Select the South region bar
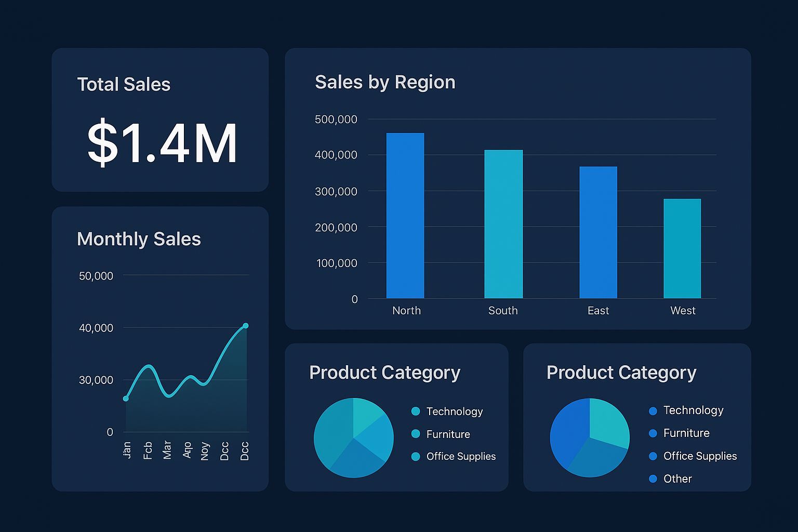This screenshot has height=532, width=798. pos(503,224)
